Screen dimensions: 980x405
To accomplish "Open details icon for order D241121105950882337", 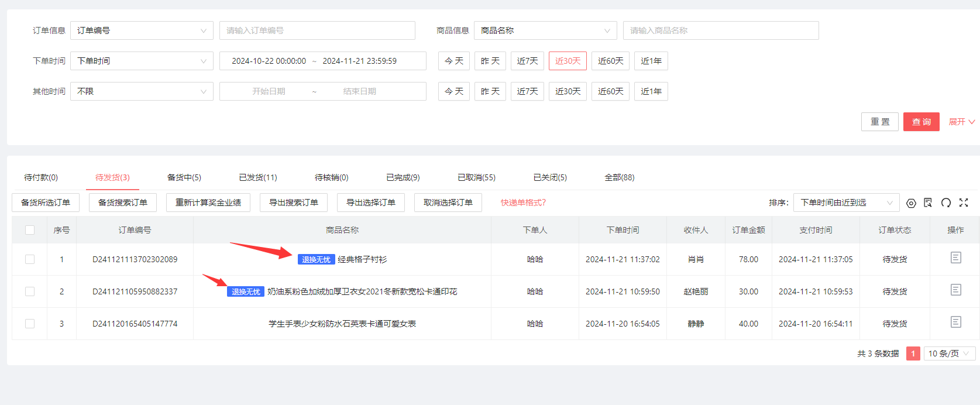I will [x=955, y=290].
